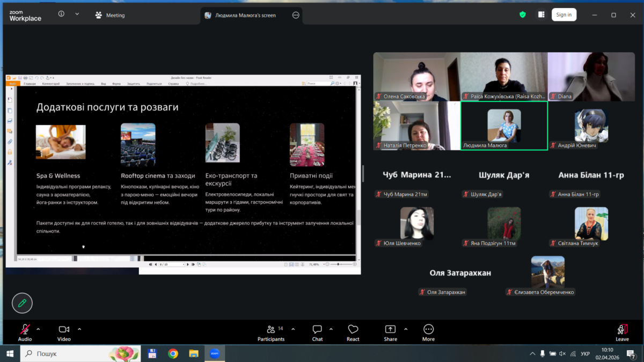Click the green annotation pencil button

click(22, 303)
